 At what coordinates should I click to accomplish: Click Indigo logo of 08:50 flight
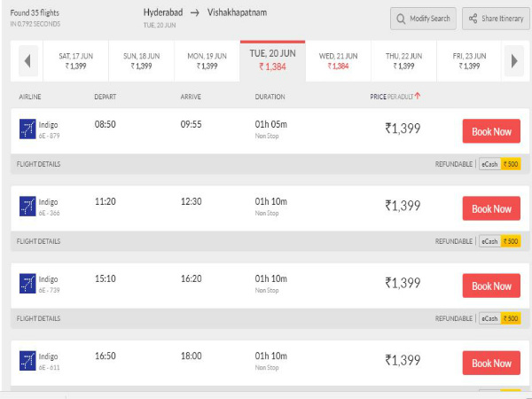pyautogui.click(x=27, y=130)
